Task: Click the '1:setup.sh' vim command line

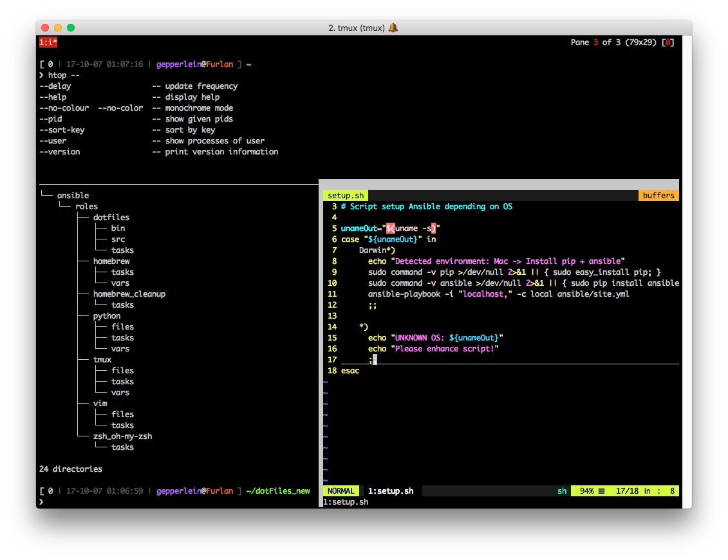Action: tap(346, 502)
